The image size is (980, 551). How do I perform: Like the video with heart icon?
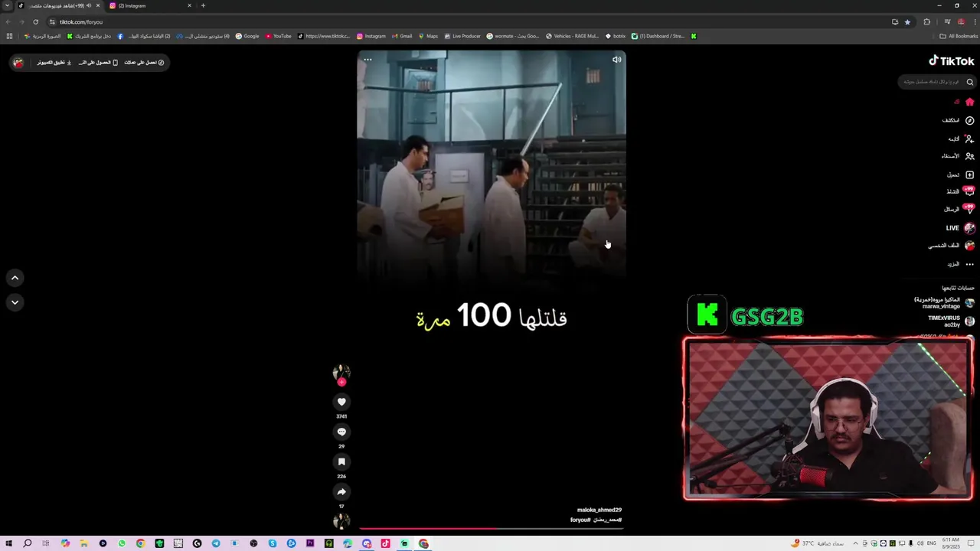(x=341, y=402)
